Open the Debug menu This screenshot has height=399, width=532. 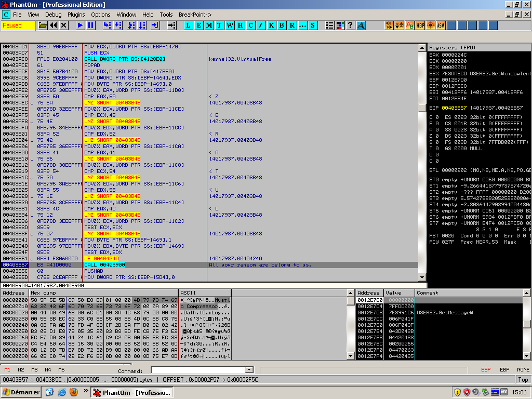(x=54, y=15)
